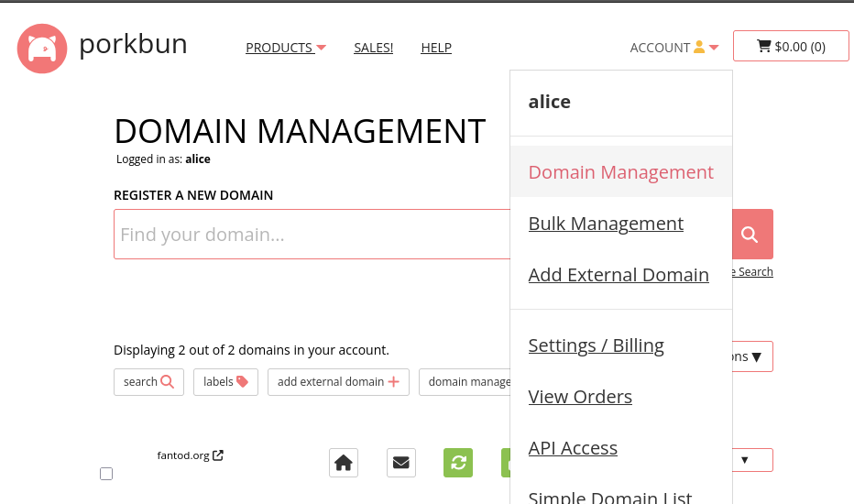Click the search filter button
The height and width of the screenshot is (504, 854).
click(x=148, y=382)
